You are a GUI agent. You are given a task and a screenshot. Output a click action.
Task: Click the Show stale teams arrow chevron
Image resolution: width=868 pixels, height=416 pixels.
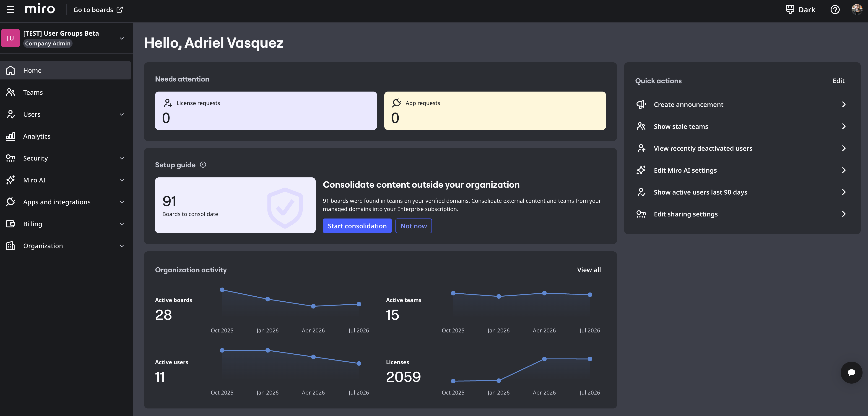click(844, 126)
